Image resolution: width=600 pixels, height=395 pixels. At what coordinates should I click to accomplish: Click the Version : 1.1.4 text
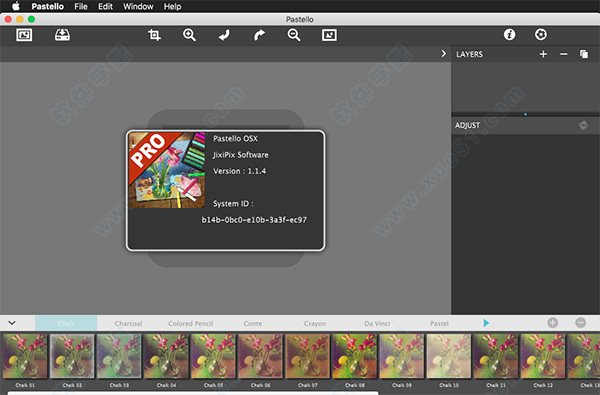tap(240, 171)
